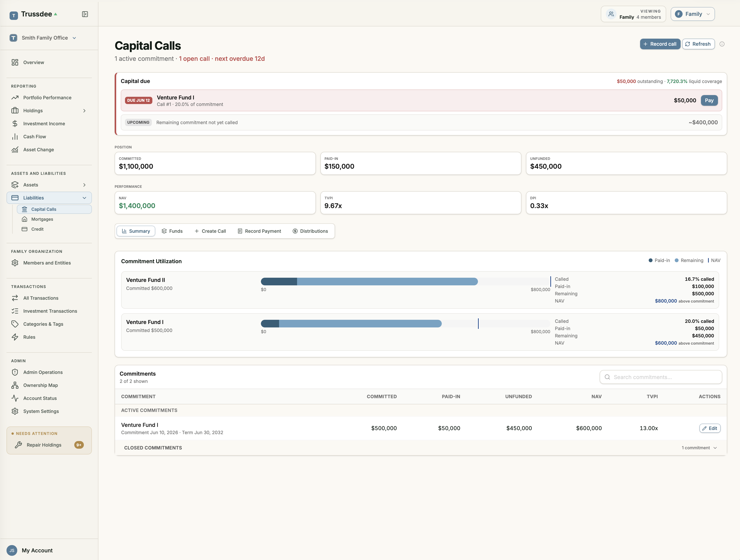This screenshot has height=560, width=740.
Task: Open Overview dashboard icon
Action: [x=15, y=63]
